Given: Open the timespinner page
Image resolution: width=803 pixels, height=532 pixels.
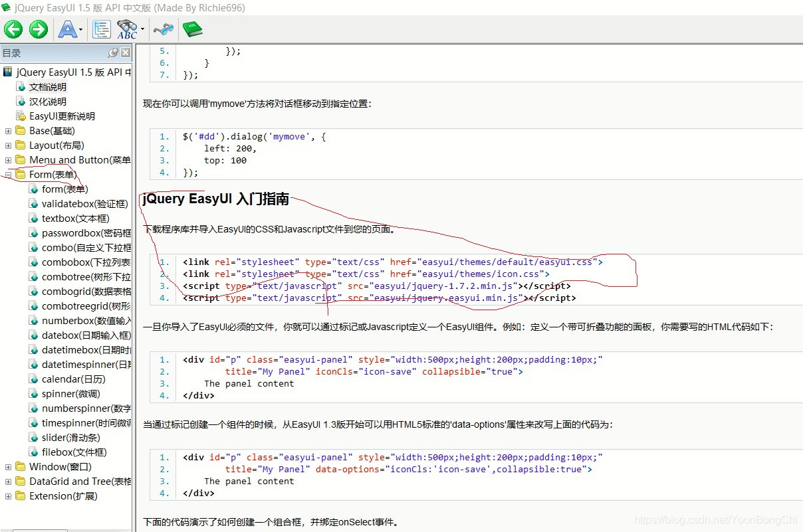Looking at the screenshot, I should tap(86, 423).
